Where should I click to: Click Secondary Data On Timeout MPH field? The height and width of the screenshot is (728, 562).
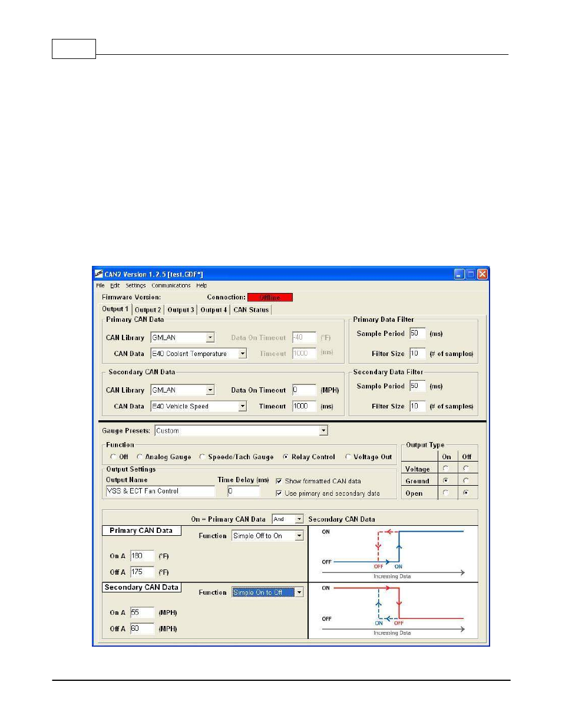[x=304, y=390]
